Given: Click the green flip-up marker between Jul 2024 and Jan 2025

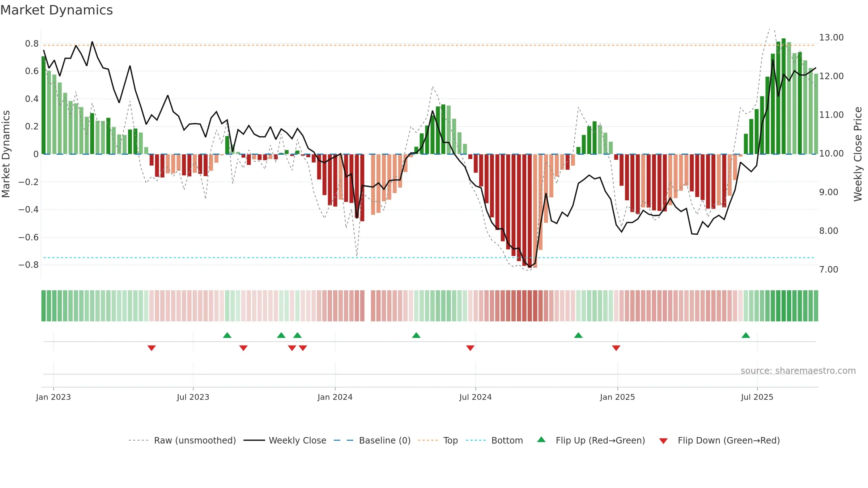Looking at the screenshot, I should (578, 335).
